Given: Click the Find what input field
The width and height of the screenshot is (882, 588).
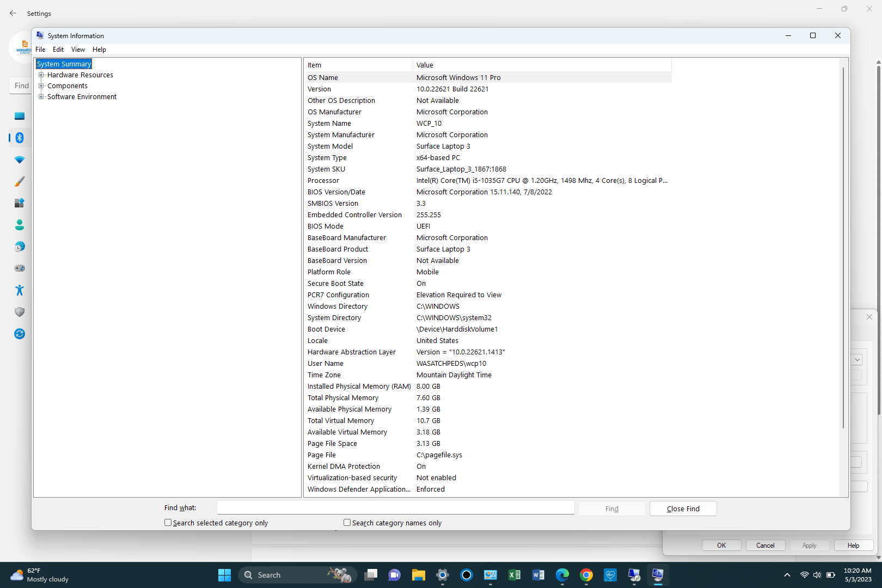Looking at the screenshot, I should point(395,508).
